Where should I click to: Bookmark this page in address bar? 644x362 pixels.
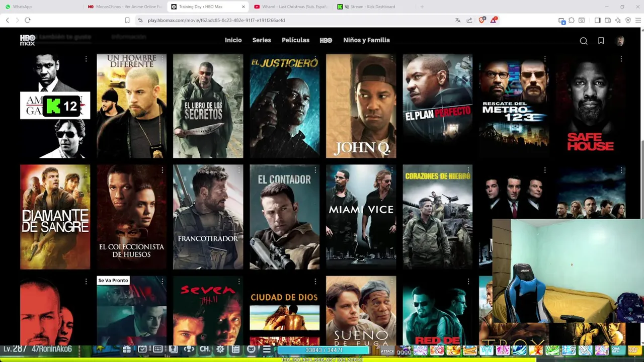[x=127, y=20]
